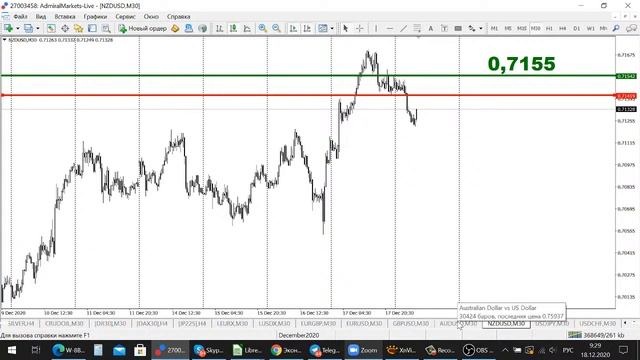Select the dark rectangle shape tool
The width and height of the screenshot is (640, 360).
click(458, 28)
